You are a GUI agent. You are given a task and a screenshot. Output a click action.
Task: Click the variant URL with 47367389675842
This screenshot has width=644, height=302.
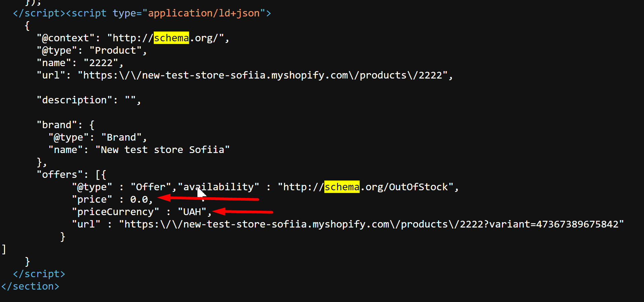(371, 224)
